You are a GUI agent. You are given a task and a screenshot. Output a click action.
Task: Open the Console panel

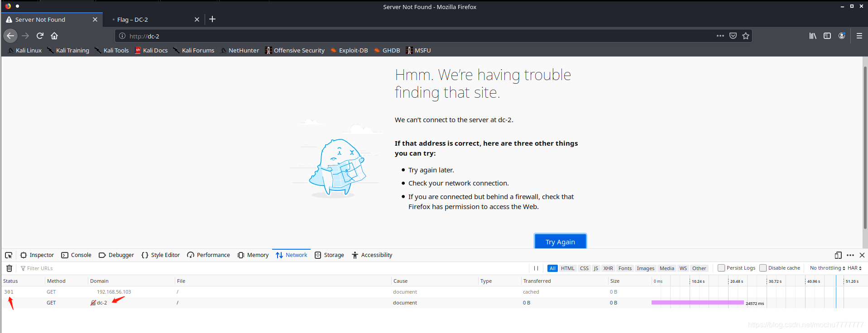tap(76, 255)
